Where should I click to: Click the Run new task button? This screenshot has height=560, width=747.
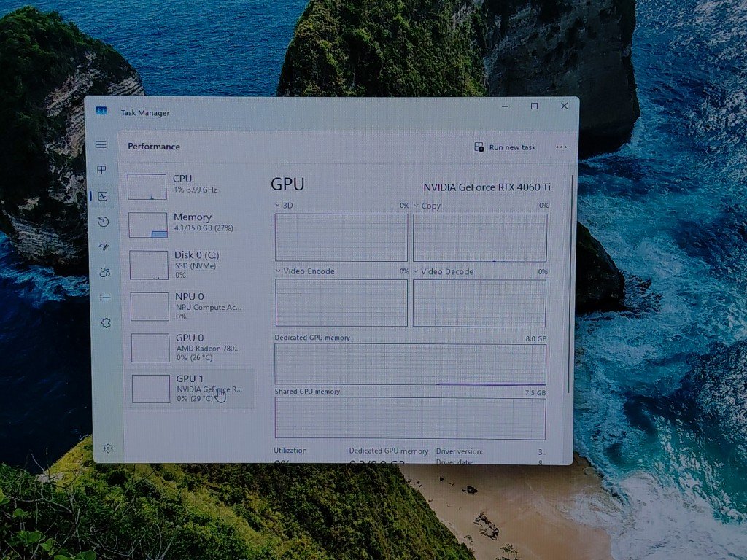pyautogui.click(x=505, y=147)
